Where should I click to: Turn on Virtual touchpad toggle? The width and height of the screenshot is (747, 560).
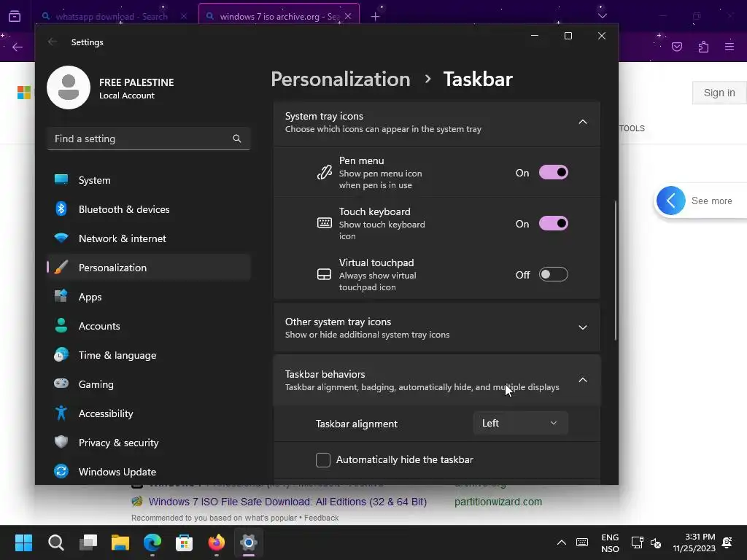pyautogui.click(x=553, y=274)
